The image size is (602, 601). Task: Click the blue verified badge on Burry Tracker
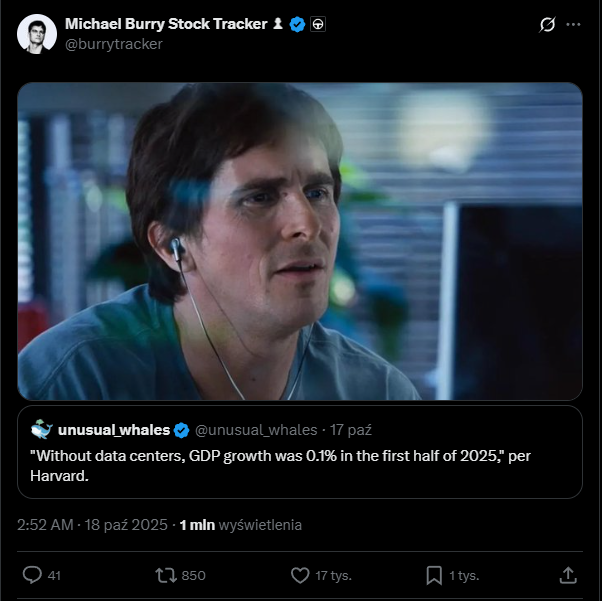[x=297, y=24]
